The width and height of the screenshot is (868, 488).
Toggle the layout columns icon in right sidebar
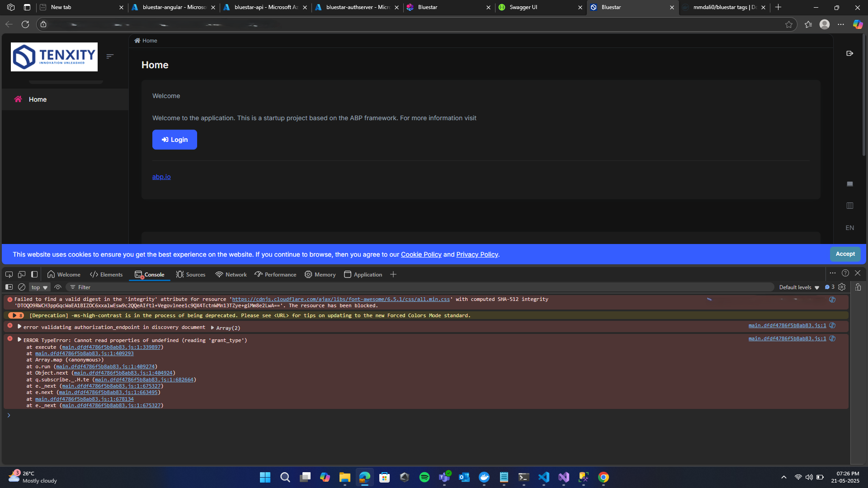pos(849,206)
